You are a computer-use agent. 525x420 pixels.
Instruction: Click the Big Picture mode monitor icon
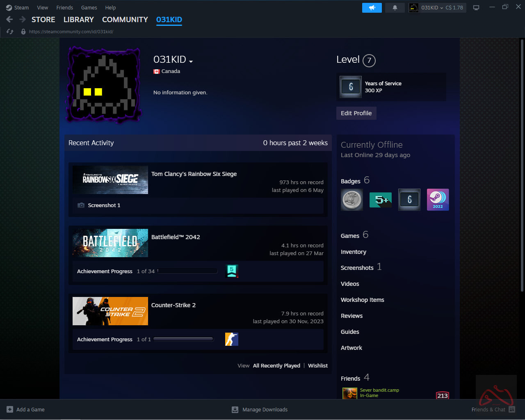point(476,8)
